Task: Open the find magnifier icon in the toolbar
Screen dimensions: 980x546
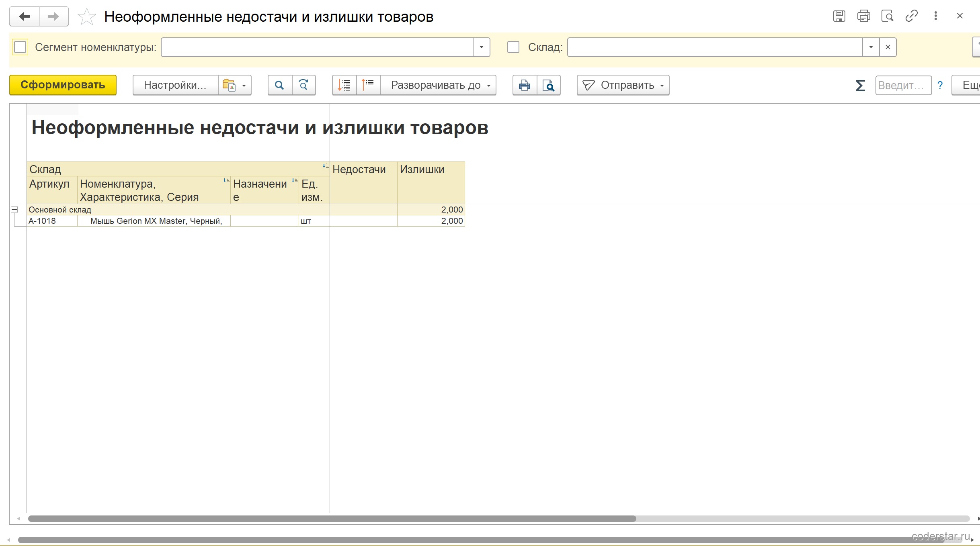Action: click(x=280, y=85)
